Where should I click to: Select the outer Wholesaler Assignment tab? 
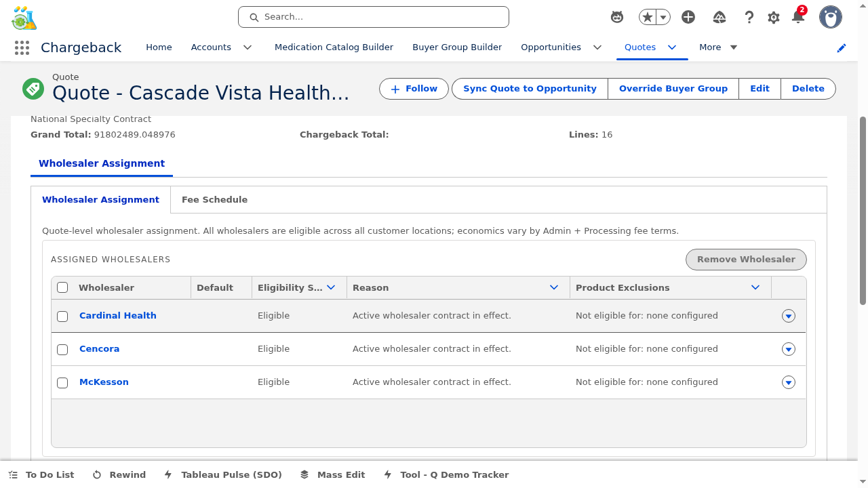(102, 163)
